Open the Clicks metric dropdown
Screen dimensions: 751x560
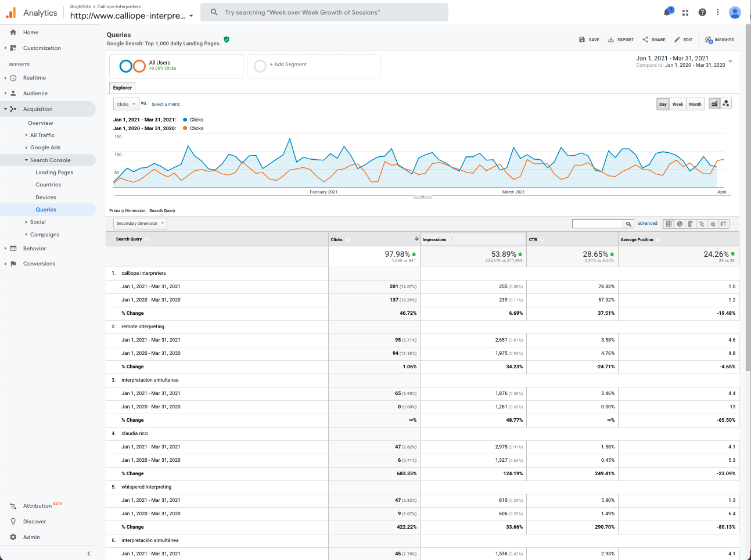point(125,103)
